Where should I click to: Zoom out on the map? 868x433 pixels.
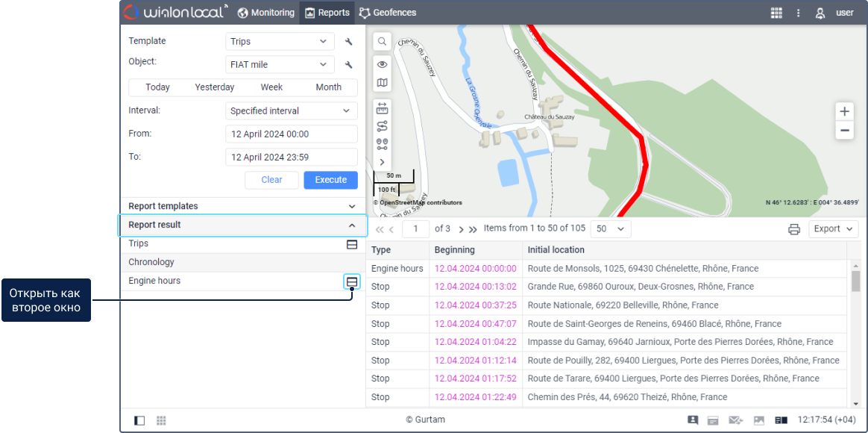[844, 131]
